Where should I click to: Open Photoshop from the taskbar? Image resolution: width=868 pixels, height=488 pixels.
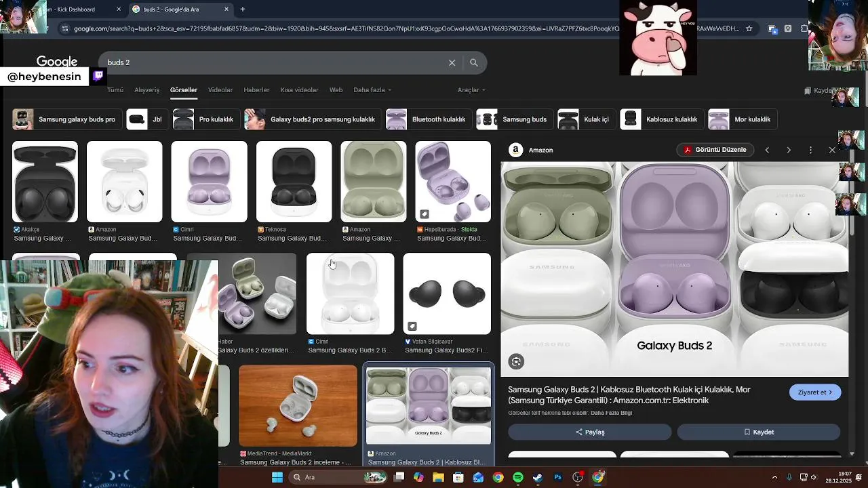click(x=557, y=477)
